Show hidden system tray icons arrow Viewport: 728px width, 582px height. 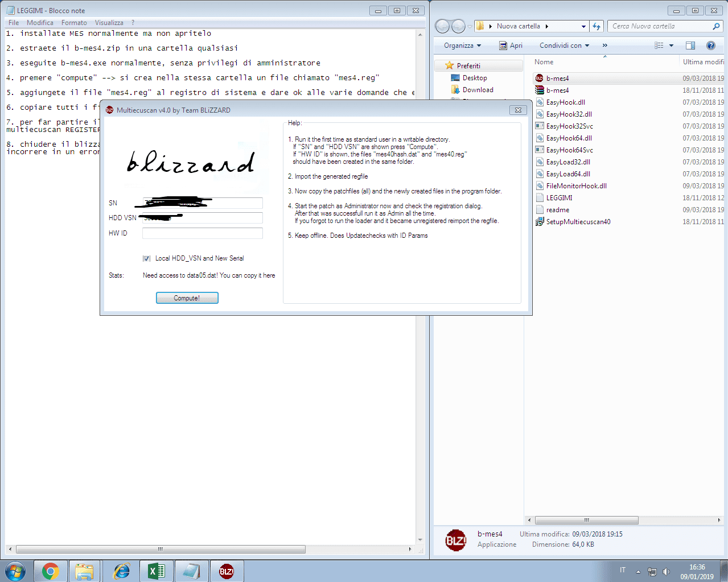coord(638,572)
